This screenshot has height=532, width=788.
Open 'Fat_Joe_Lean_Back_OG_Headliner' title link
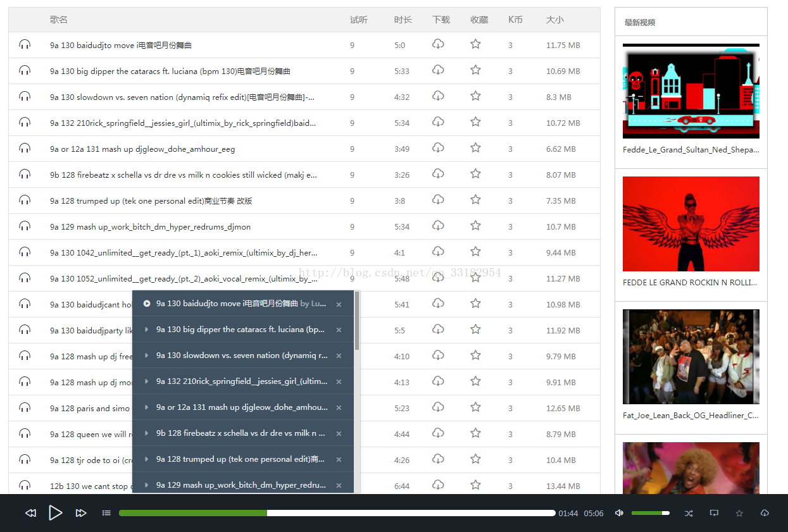point(691,416)
